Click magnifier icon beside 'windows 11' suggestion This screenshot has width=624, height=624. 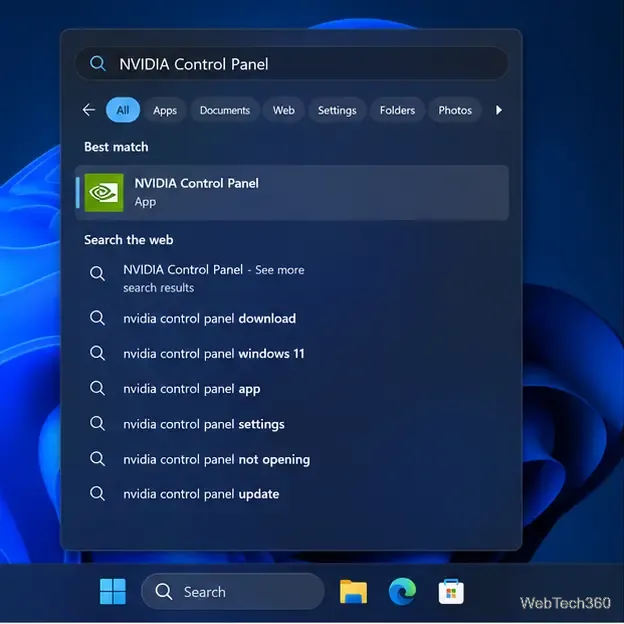(x=97, y=353)
